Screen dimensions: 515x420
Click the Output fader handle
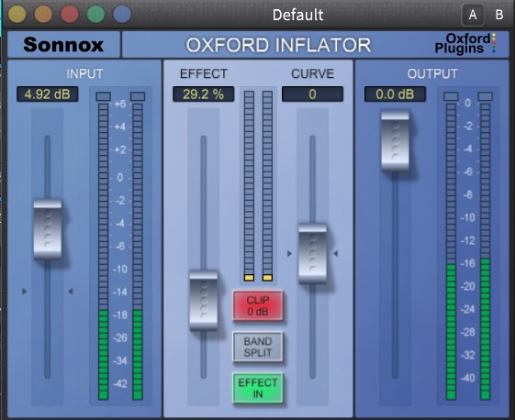point(395,141)
